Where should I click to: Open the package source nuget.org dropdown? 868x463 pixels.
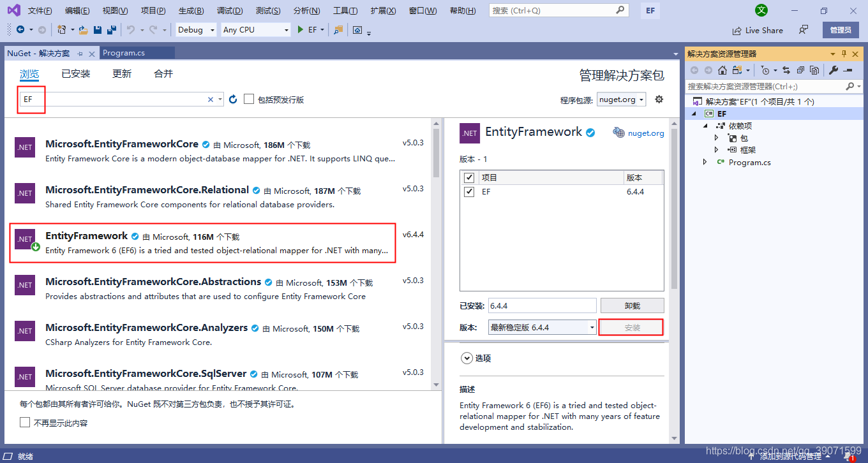(621, 99)
